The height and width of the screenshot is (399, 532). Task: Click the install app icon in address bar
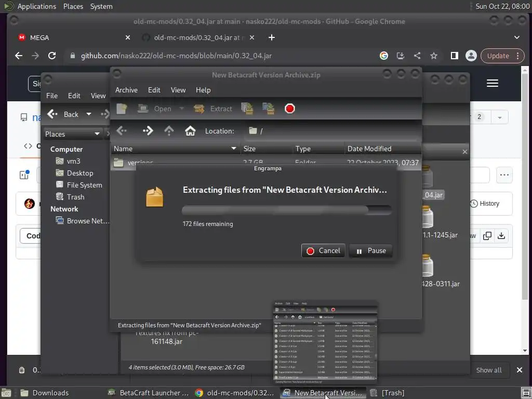click(x=401, y=56)
